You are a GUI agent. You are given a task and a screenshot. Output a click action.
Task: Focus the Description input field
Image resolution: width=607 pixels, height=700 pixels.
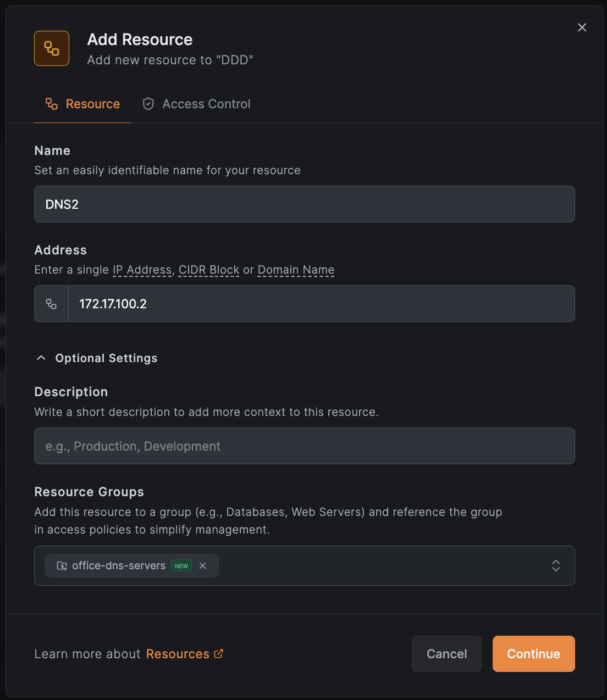[x=304, y=446]
